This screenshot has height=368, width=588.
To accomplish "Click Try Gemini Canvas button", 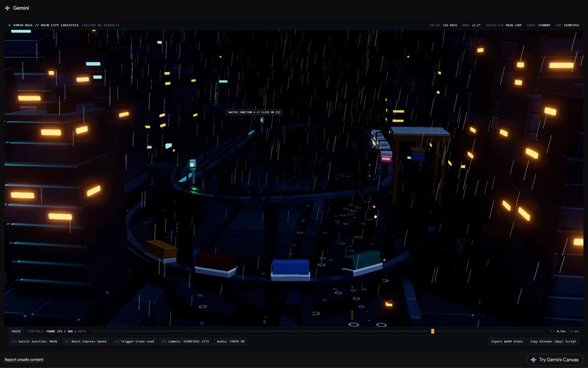I will point(555,360).
